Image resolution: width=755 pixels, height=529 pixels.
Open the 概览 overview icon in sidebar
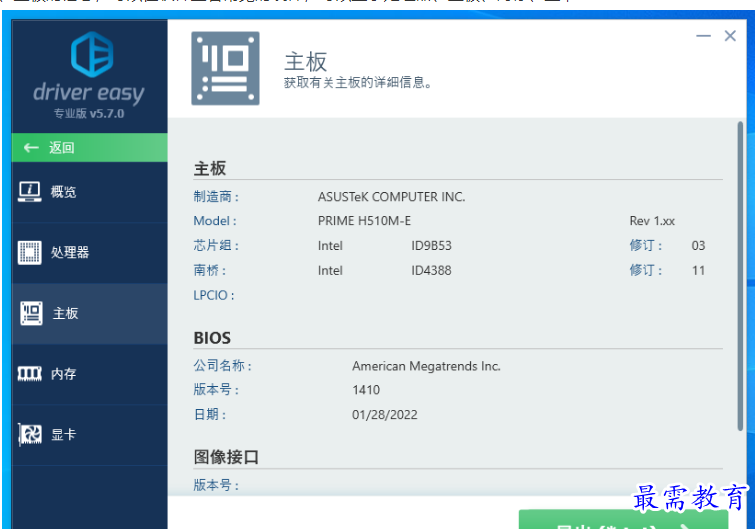click(x=29, y=191)
